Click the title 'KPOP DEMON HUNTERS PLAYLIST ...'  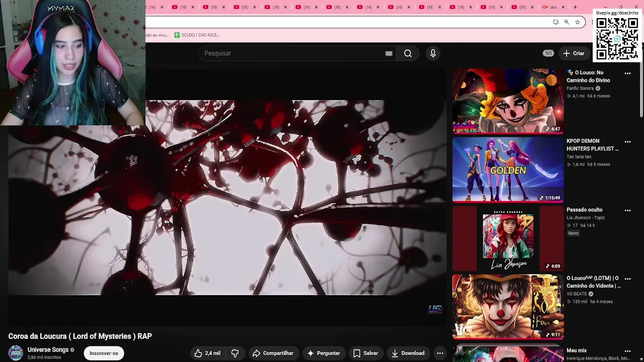point(593,145)
